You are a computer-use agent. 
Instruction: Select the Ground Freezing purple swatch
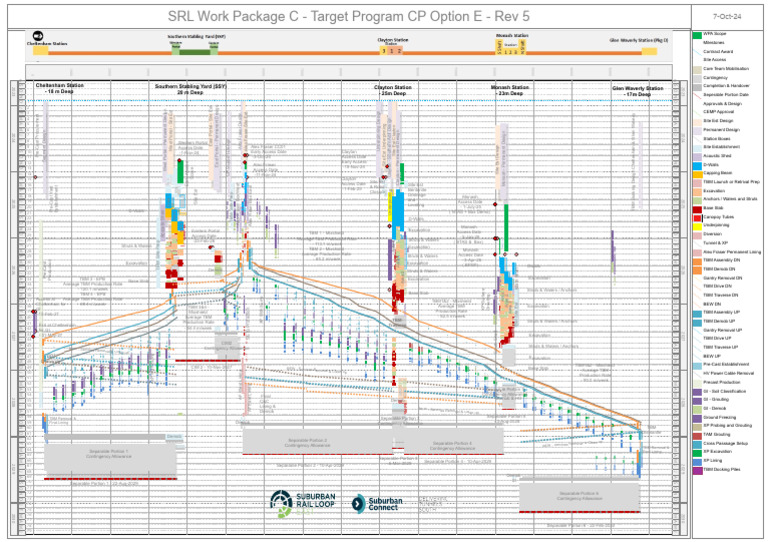coord(697,418)
